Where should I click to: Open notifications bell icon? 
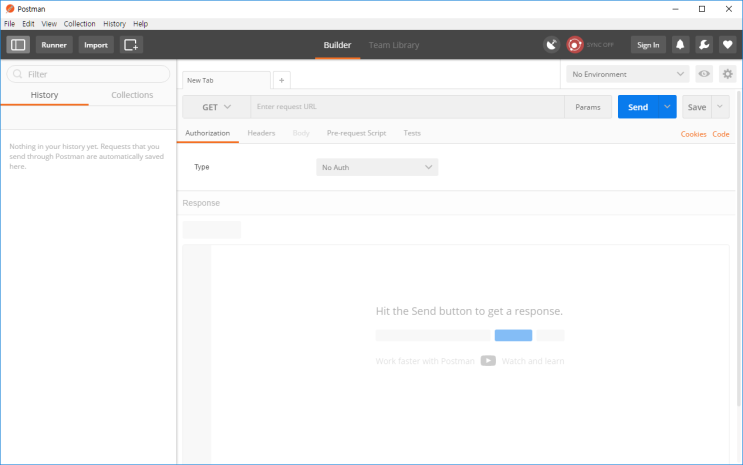pyautogui.click(x=680, y=45)
